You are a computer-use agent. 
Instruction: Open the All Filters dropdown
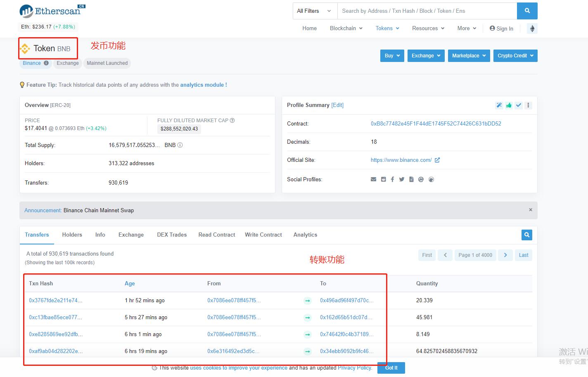click(x=315, y=11)
